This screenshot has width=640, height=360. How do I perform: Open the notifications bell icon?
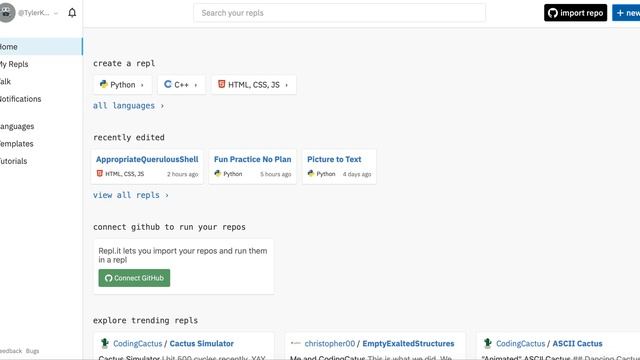click(72, 13)
